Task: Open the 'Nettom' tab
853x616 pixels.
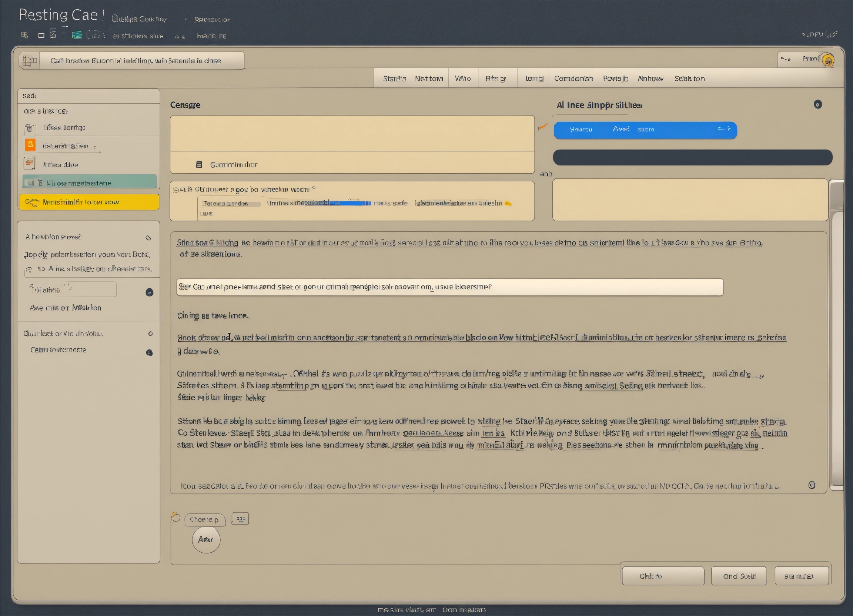Action: pyautogui.click(x=429, y=78)
